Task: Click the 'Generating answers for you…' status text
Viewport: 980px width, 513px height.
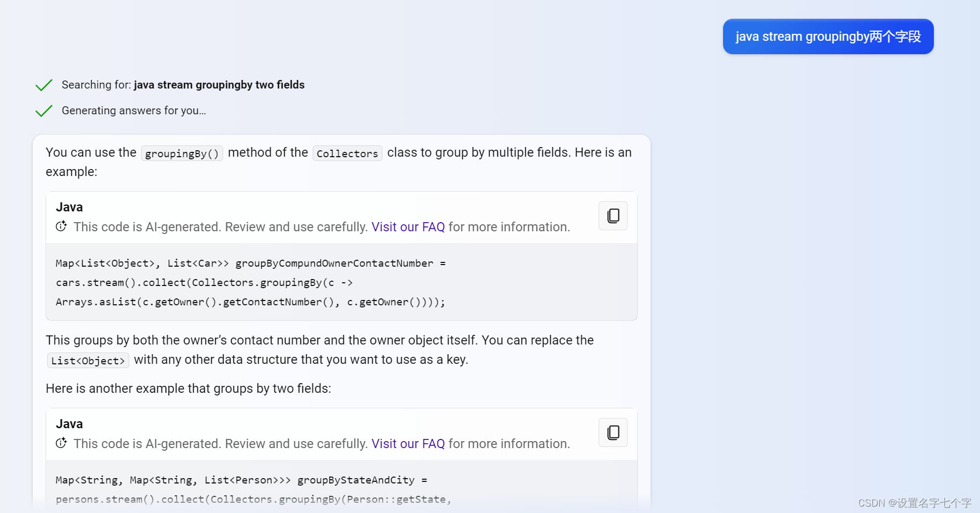Action: coord(134,111)
